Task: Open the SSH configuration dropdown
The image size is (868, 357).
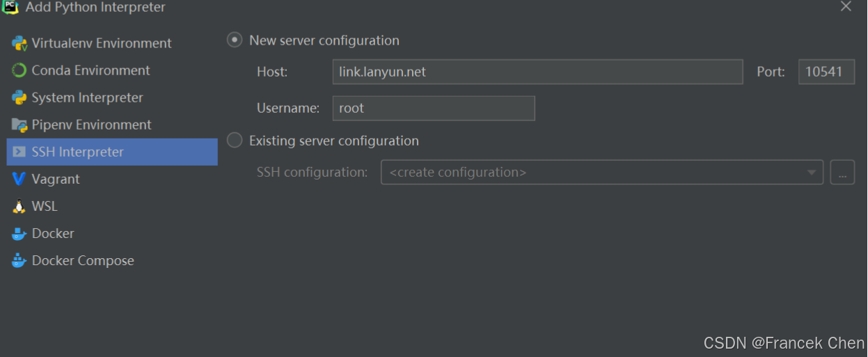Action: (602, 172)
